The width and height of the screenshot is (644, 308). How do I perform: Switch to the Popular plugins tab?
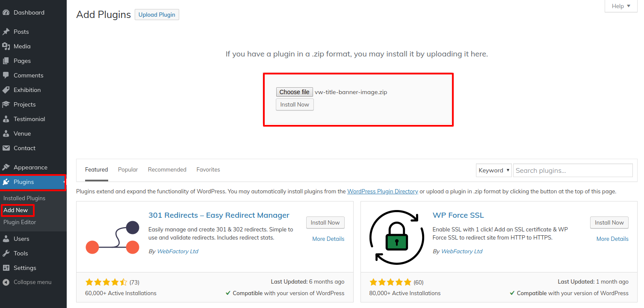tap(128, 170)
